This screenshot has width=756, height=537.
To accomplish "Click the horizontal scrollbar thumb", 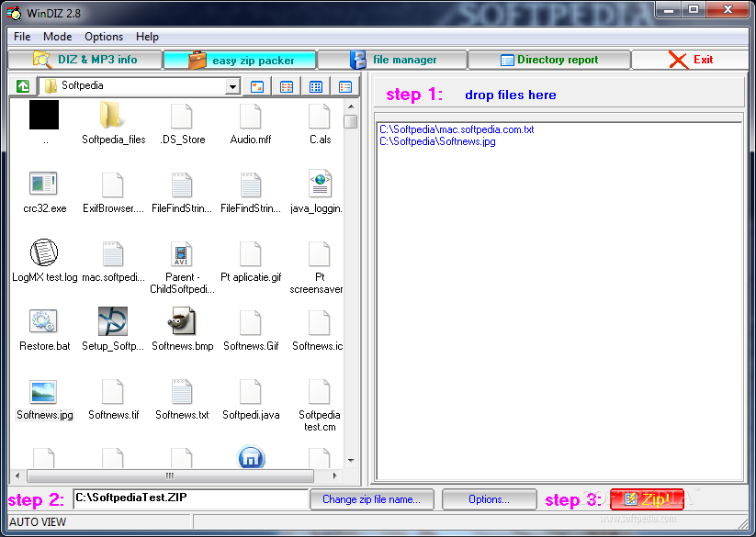I will coord(170,475).
